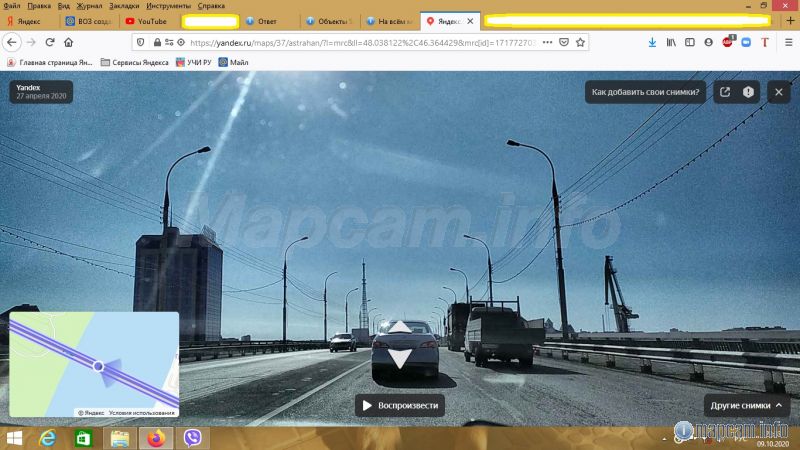The height and width of the screenshot is (450, 800).
Task: Open the Сервисы Яндекса bookmark
Action: coord(135,62)
